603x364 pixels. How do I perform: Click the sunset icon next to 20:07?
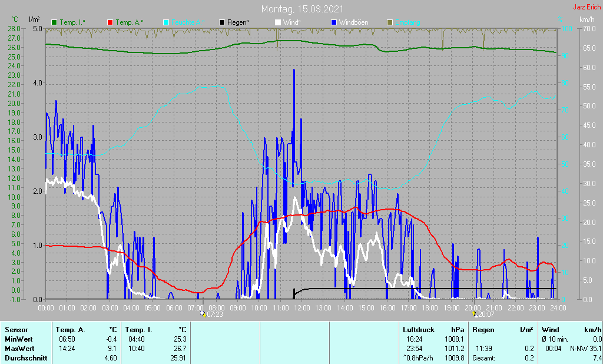[474, 314]
